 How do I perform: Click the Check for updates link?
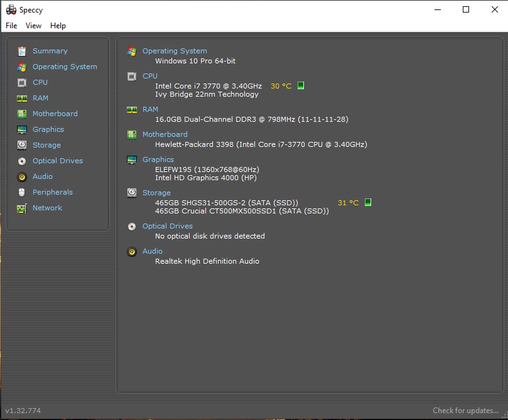[465, 411]
